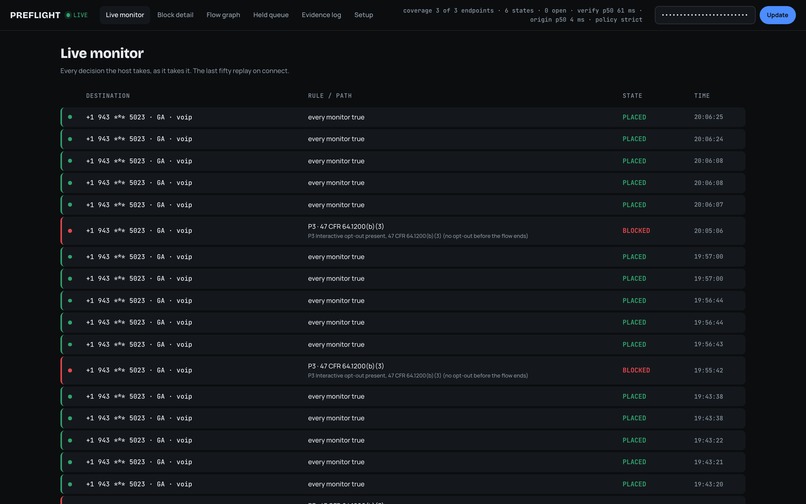
Task: Click 'every monitor true' in the 19:56:43 row
Action: [x=336, y=345]
